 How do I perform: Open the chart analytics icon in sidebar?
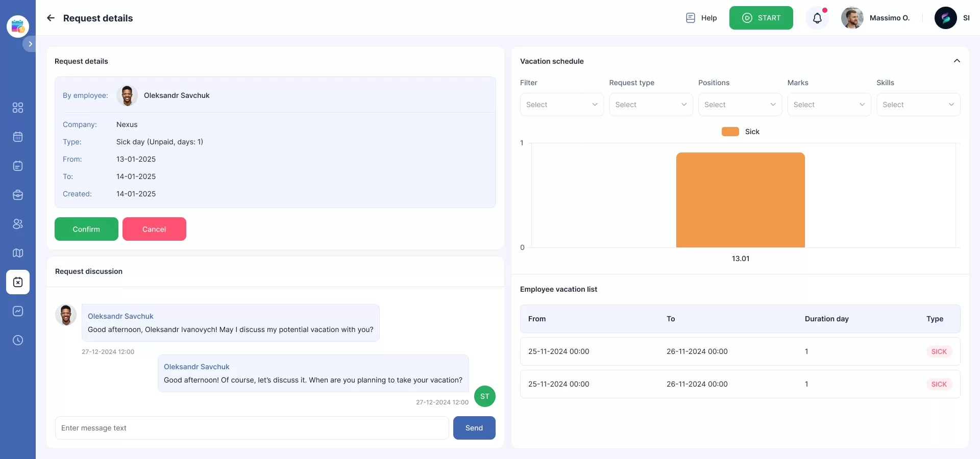tap(18, 311)
